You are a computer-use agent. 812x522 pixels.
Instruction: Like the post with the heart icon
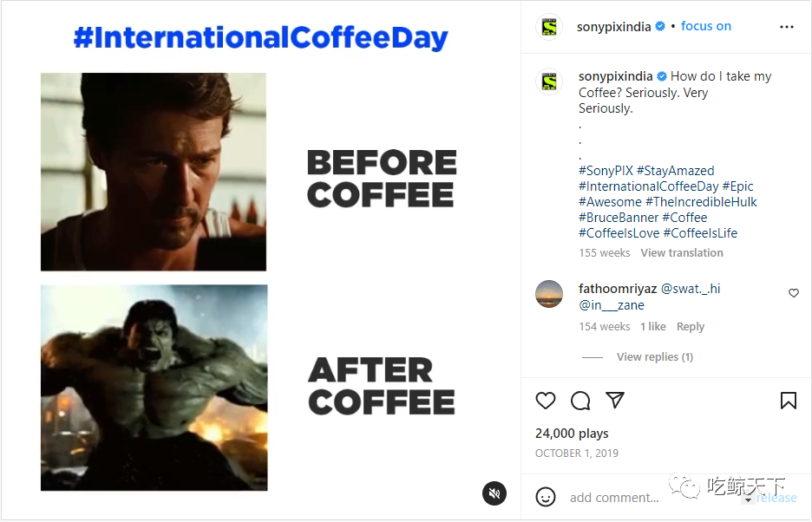click(x=546, y=401)
